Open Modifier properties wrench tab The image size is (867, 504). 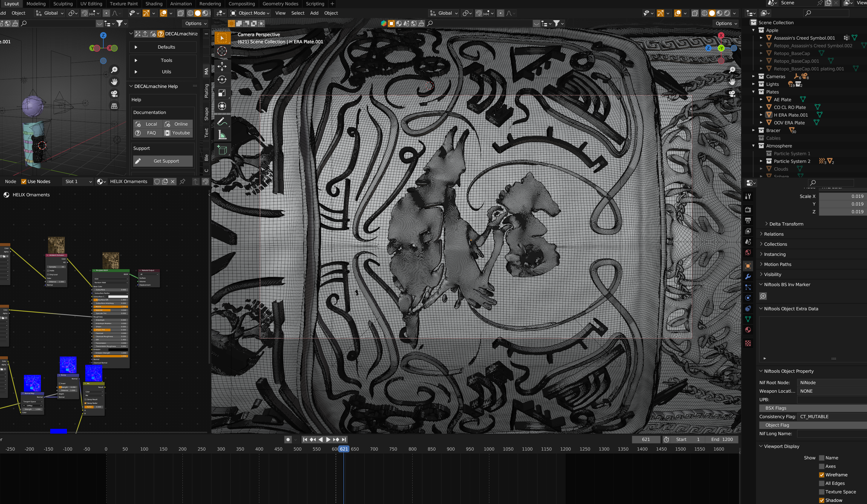coord(748,277)
